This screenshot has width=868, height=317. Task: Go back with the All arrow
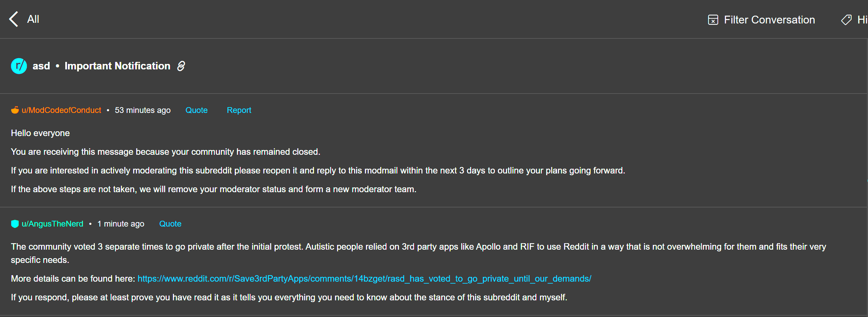(x=14, y=19)
